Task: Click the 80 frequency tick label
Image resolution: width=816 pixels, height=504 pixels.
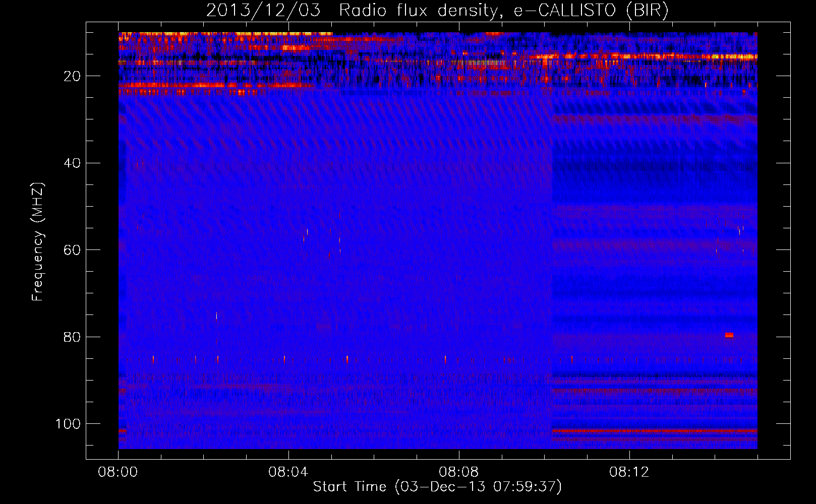Action: click(73, 337)
